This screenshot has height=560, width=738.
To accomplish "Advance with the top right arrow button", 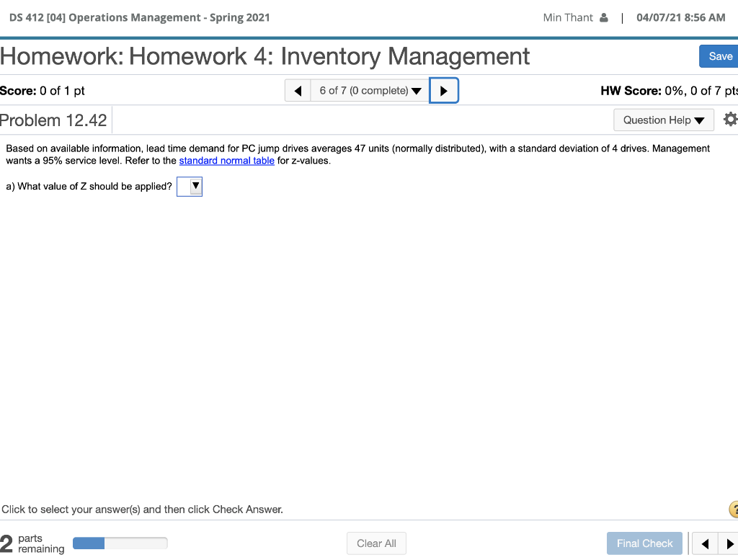I will click(x=444, y=90).
